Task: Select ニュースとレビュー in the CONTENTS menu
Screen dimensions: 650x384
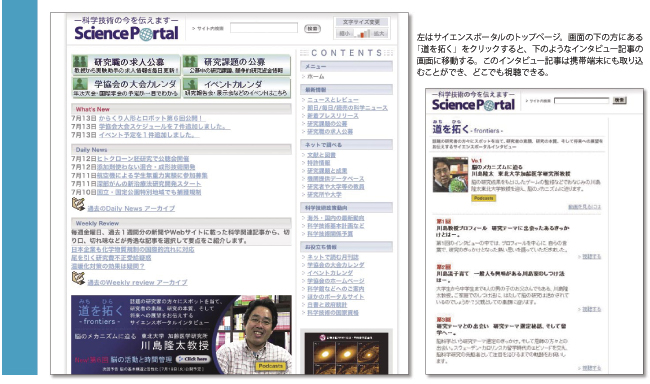Action: (x=333, y=100)
